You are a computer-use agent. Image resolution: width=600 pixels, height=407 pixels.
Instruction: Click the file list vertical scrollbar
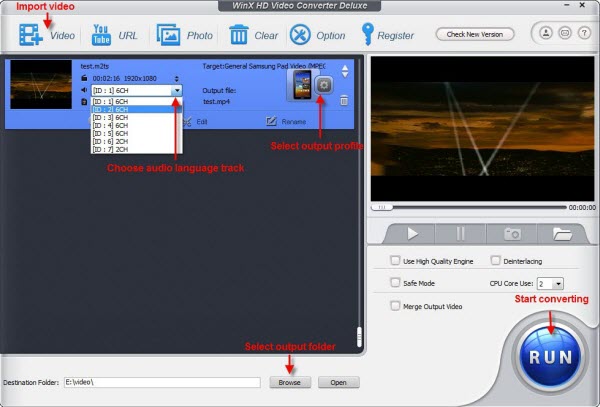(x=359, y=337)
